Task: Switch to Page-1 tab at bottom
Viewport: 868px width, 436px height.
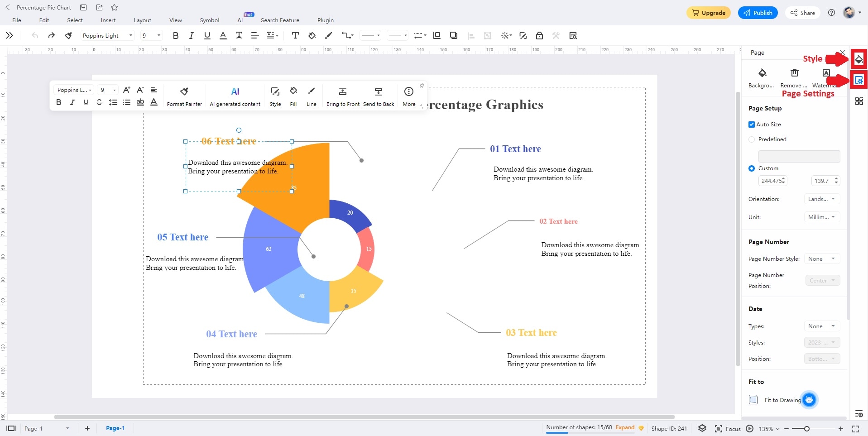Action: click(x=115, y=428)
